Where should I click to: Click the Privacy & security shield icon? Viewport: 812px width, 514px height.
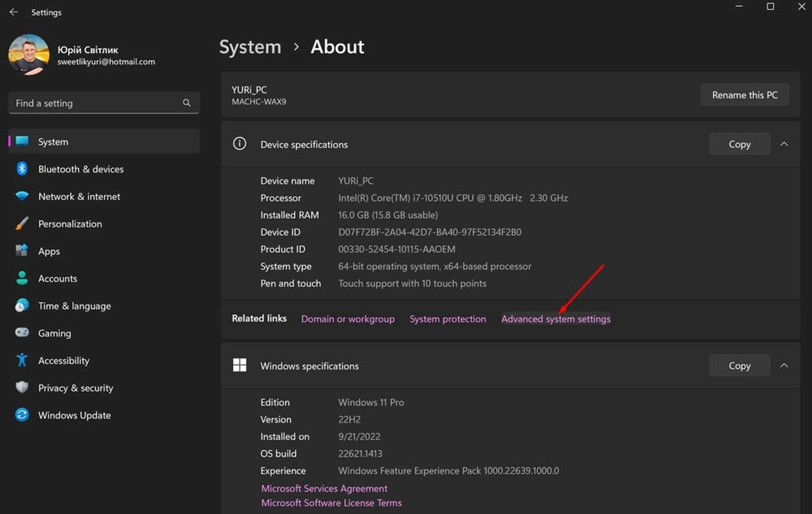pos(22,387)
